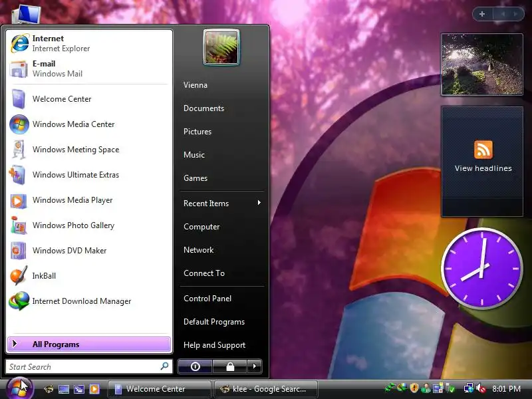
Task: Switch to Welcome Center taskbar button
Action: coord(159,389)
